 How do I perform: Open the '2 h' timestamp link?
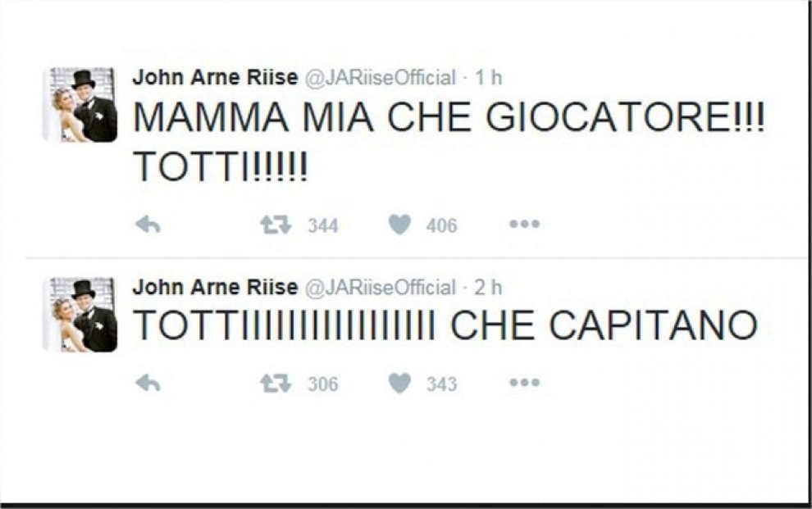[x=489, y=289]
